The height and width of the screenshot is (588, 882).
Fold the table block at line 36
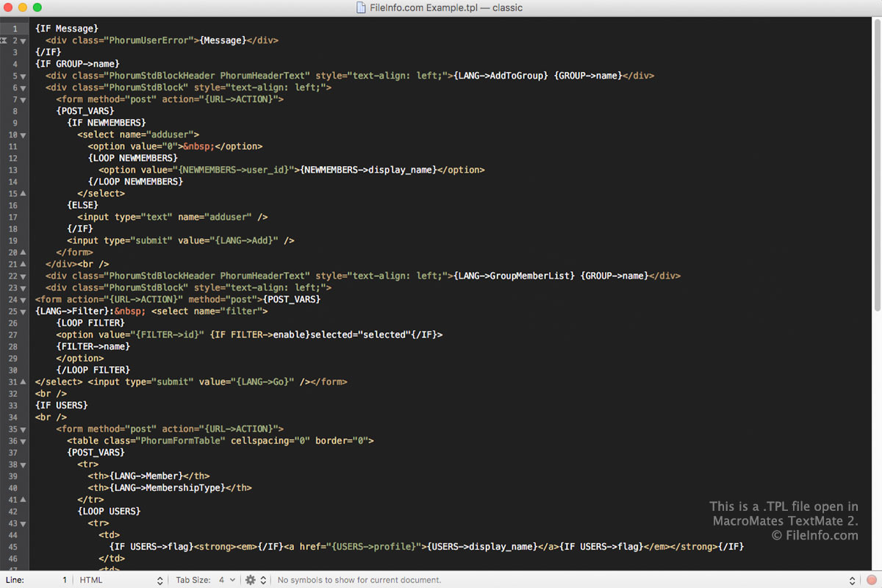23,440
